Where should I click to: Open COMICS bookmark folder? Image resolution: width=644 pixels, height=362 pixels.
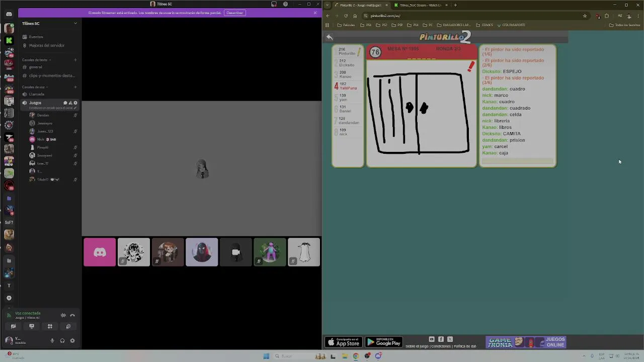(485, 25)
